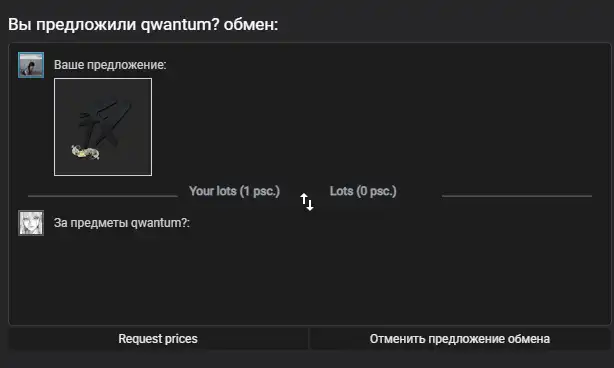This screenshot has width=614, height=368.
Task: Click the gold chain on the offered item
Action: pos(85,152)
